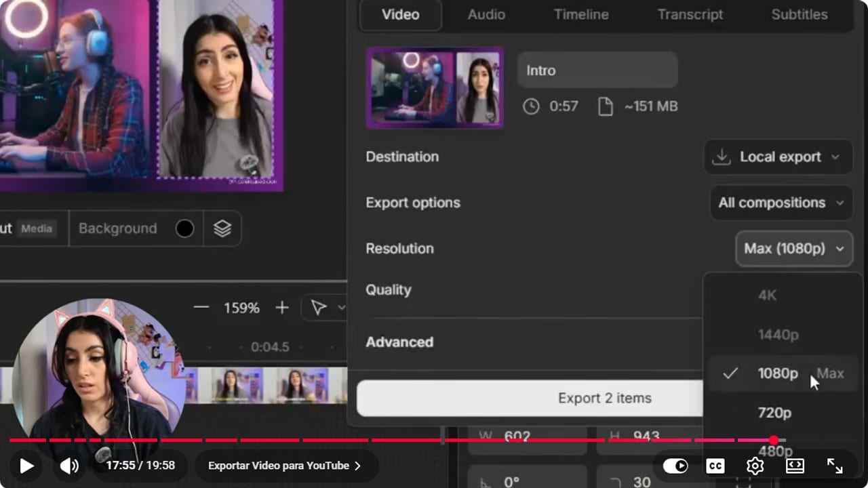
Task: Click the Media tag label
Action: tap(37, 229)
